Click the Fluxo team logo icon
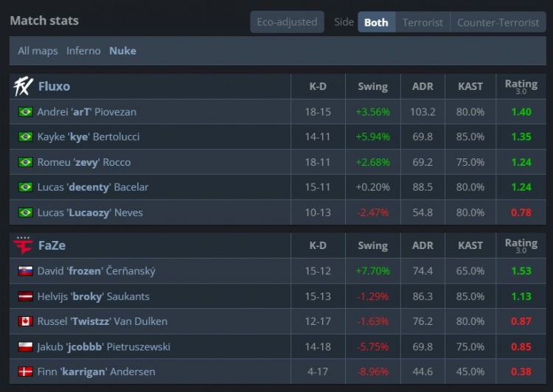The image size is (553, 392). [x=24, y=86]
